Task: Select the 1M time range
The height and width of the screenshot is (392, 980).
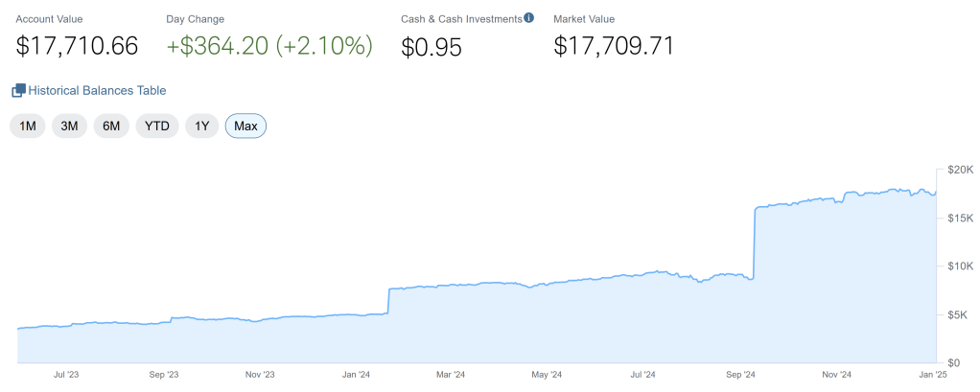Action: pos(28,127)
